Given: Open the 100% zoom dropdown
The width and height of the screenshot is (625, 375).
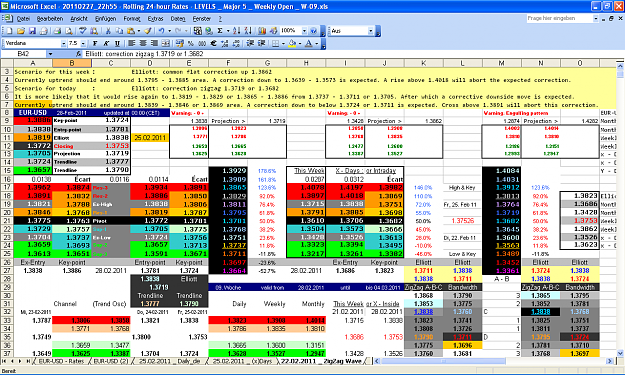Looking at the screenshot, I should pos(304,31).
